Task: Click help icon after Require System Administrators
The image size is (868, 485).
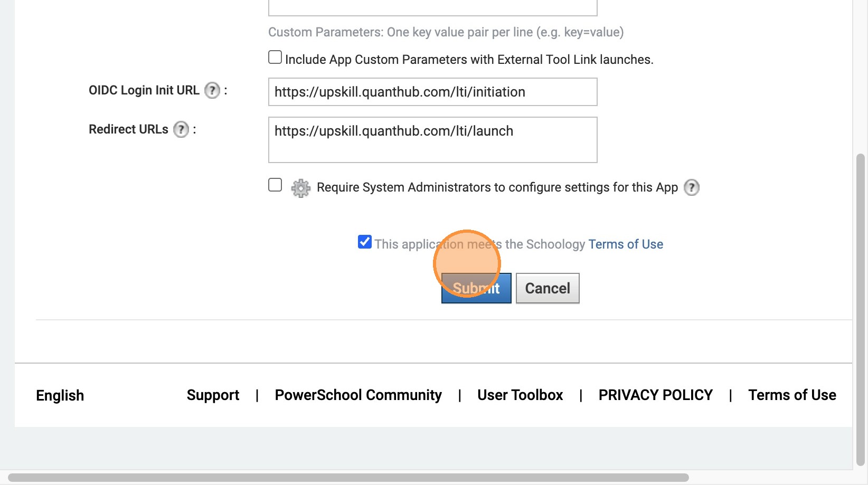Action: (692, 187)
